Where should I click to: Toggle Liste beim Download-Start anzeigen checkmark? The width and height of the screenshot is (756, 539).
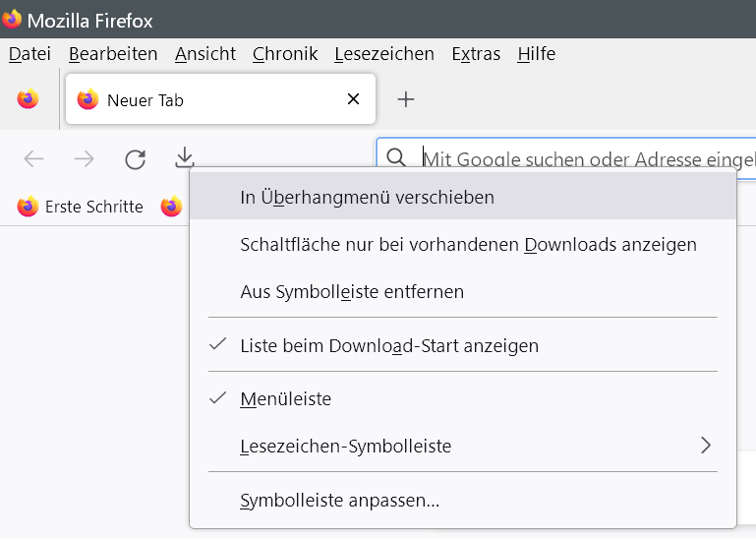pos(389,346)
